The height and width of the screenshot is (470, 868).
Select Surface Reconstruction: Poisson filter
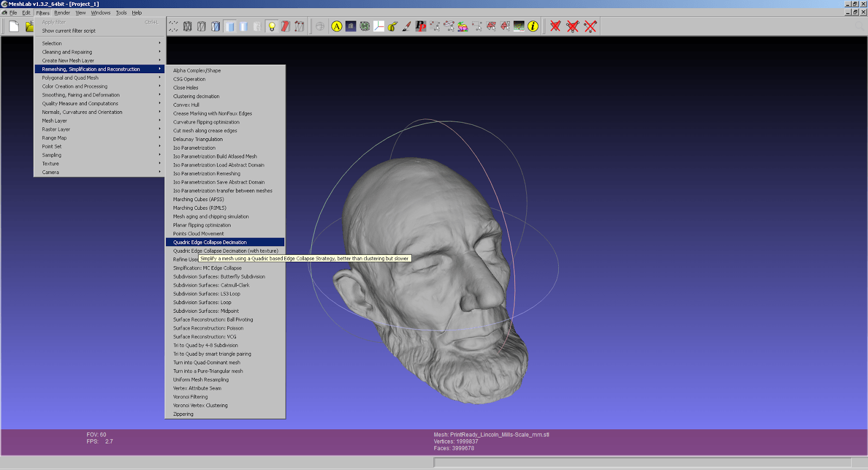[208, 328]
